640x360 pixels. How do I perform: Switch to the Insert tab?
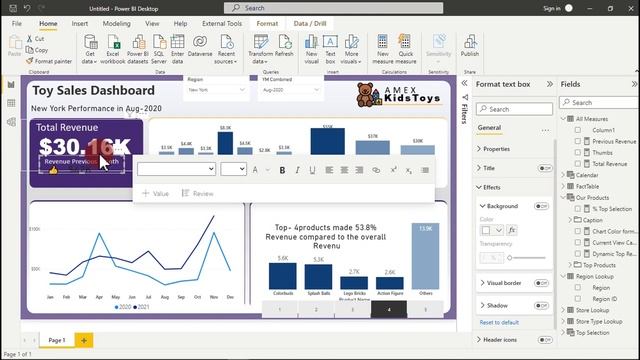pos(80,24)
